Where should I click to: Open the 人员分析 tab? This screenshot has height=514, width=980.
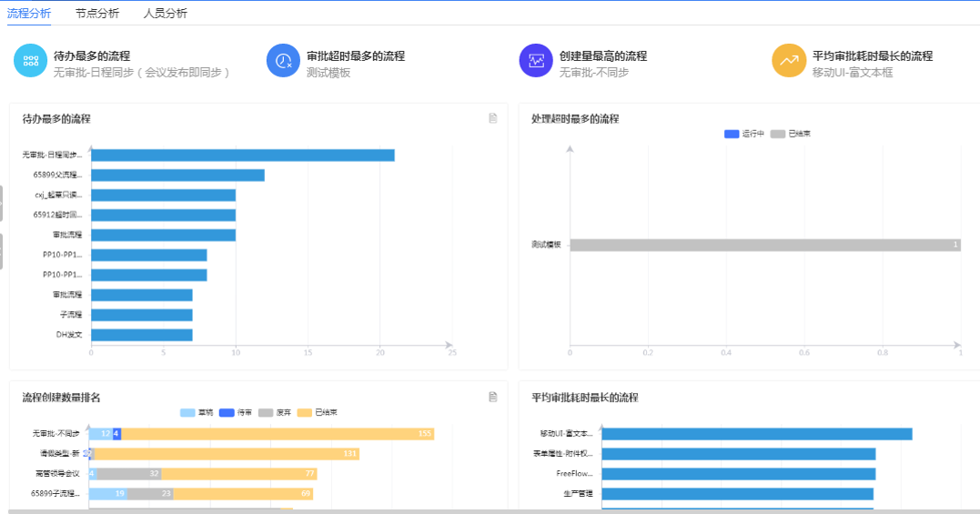pos(166,14)
